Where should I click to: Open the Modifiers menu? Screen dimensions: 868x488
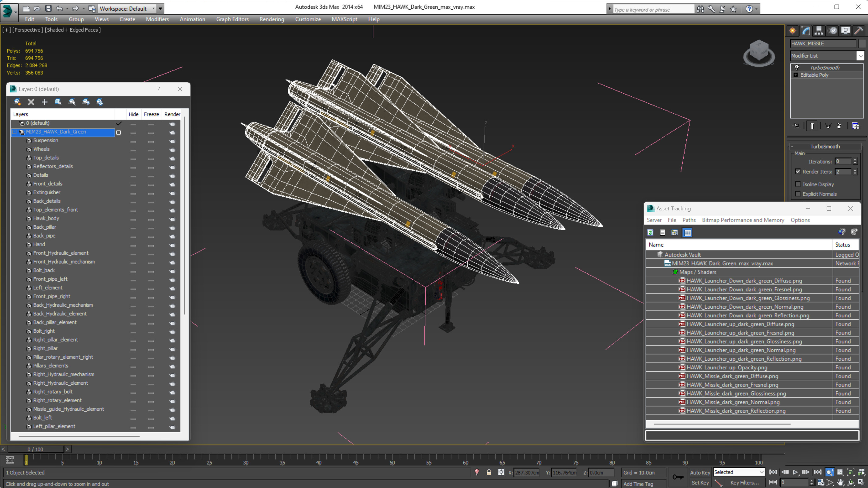coord(157,19)
